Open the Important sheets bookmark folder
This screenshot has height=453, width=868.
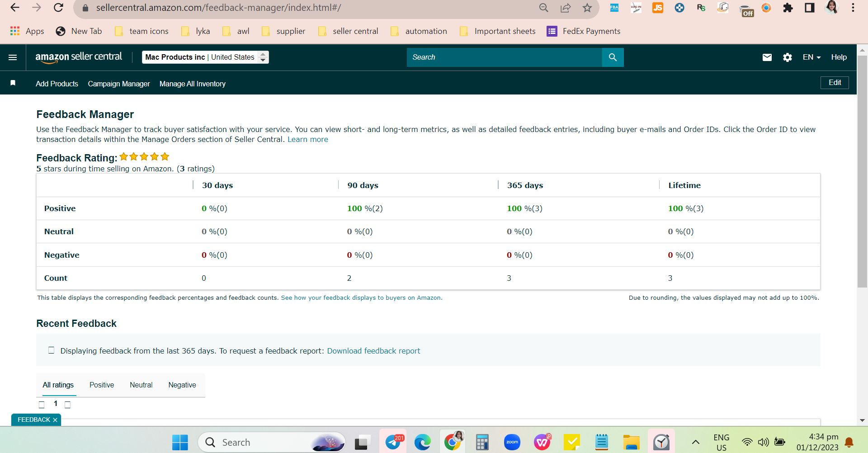point(497,31)
